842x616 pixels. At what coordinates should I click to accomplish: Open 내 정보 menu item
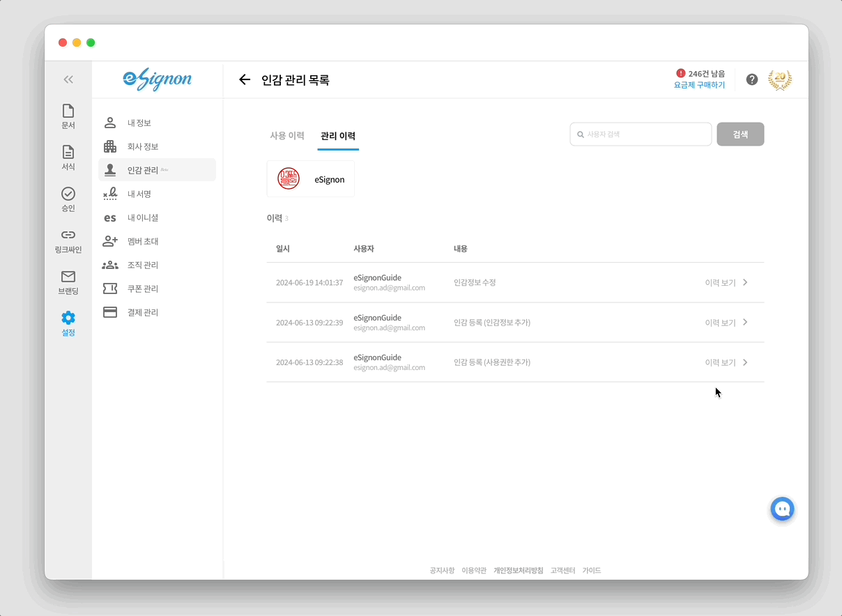(157, 123)
